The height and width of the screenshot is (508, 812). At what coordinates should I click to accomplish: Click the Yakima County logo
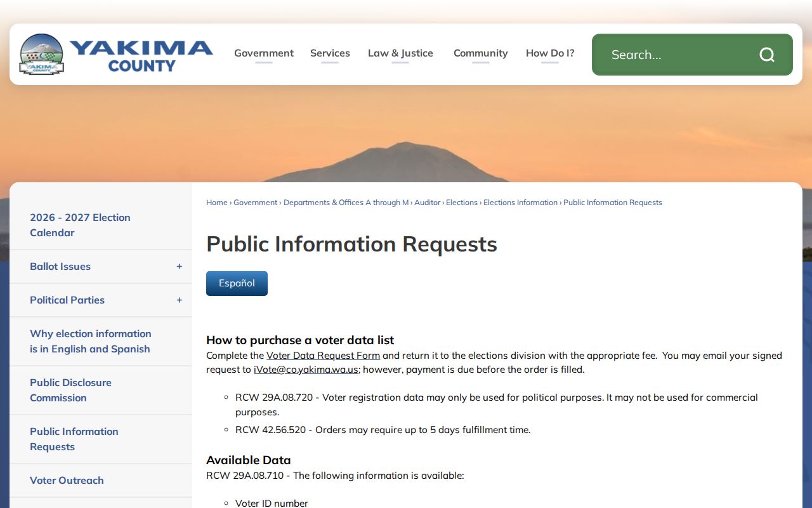[x=116, y=55]
